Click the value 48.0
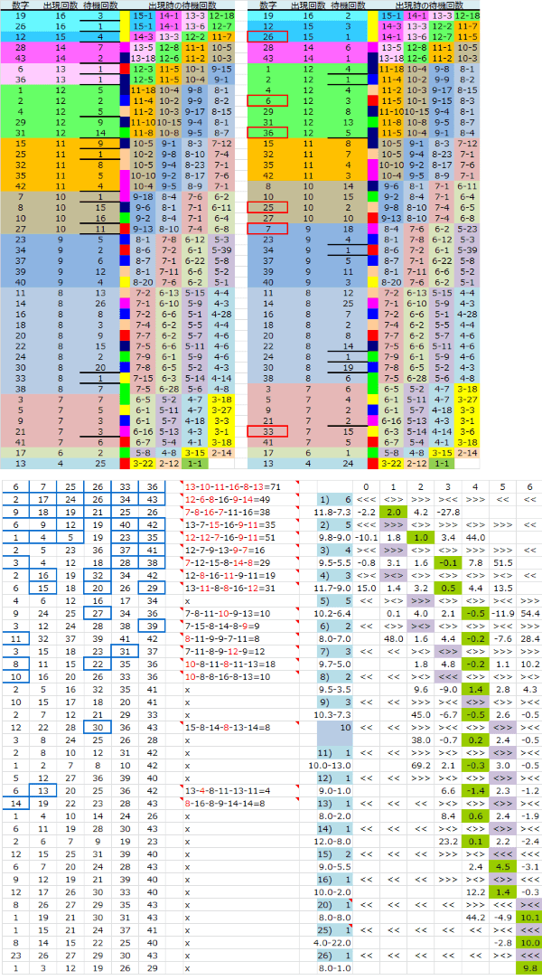The height and width of the screenshot is (980, 542). [x=393, y=637]
